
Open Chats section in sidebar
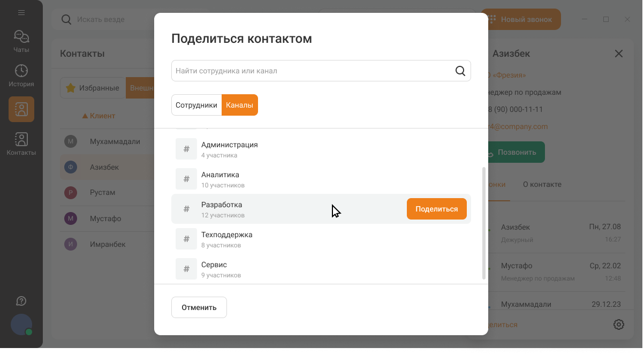pos(21,41)
